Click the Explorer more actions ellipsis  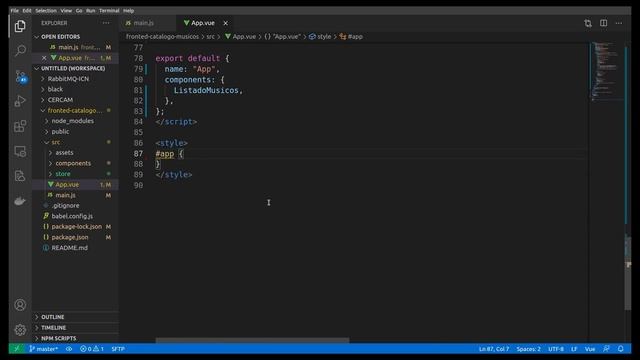tap(106, 23)
